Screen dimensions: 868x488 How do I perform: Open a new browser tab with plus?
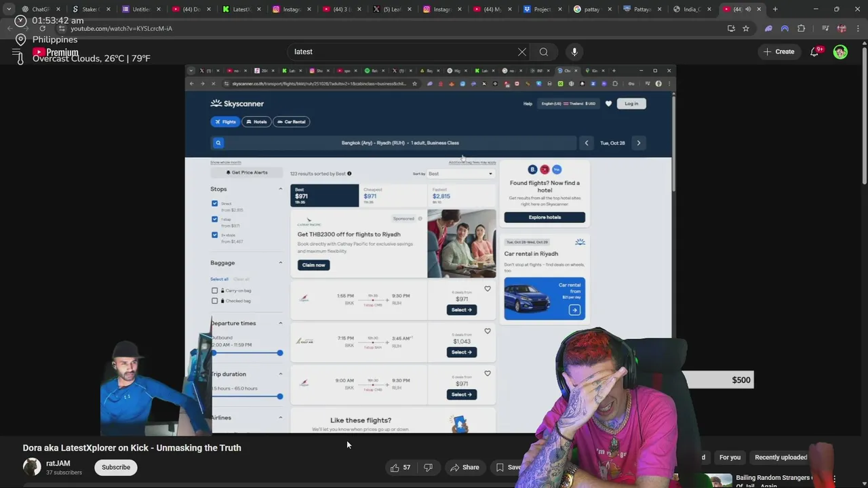pos(775,9)
